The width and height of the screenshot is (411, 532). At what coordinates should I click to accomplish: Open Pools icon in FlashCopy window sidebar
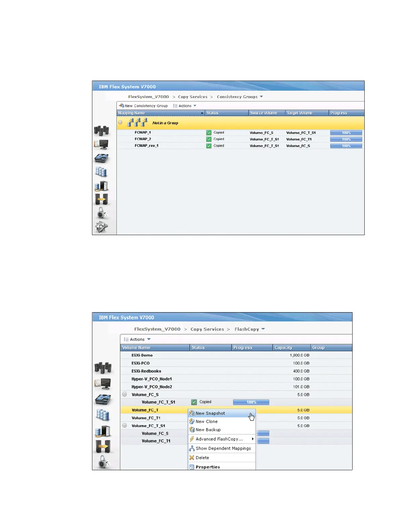click(x=103, y=399)
